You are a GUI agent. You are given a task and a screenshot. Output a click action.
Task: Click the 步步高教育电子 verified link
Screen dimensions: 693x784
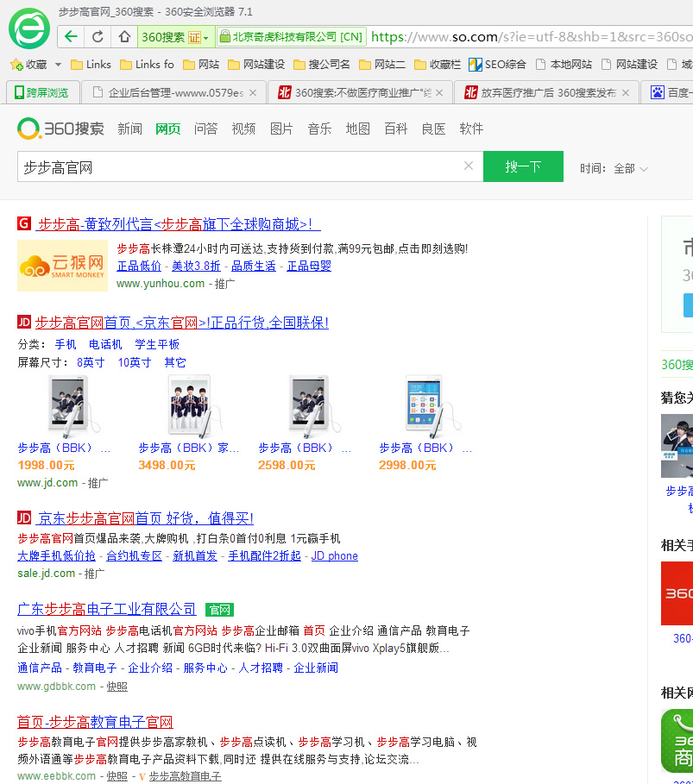(186, 776)
